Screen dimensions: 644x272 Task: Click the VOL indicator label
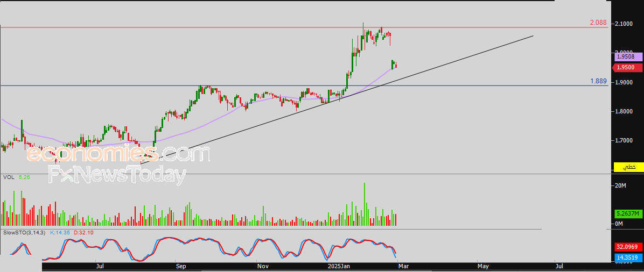[8, 177]
